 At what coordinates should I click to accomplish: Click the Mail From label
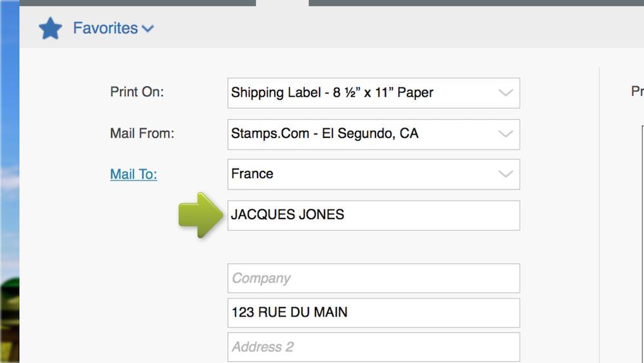click(x=142, y=134)
